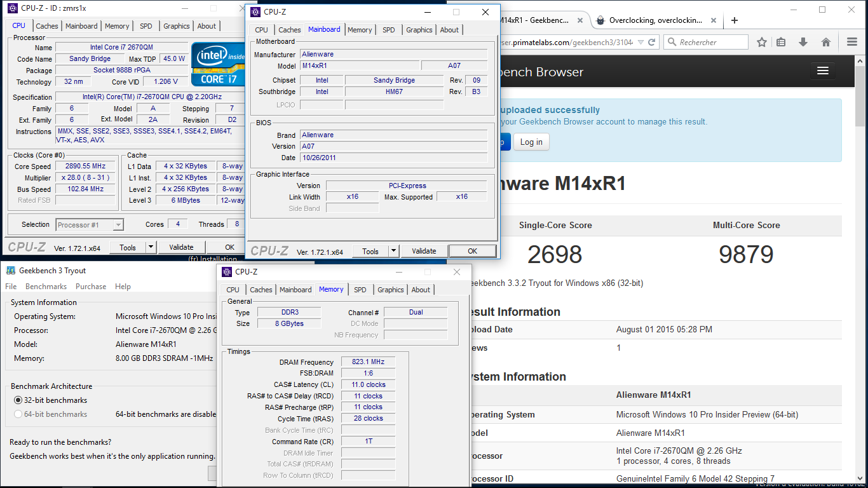Click the app icon of CPU-Z Memory window
Image resolution: width=868 pixels, height=488 pixels.
coord(227,272)
